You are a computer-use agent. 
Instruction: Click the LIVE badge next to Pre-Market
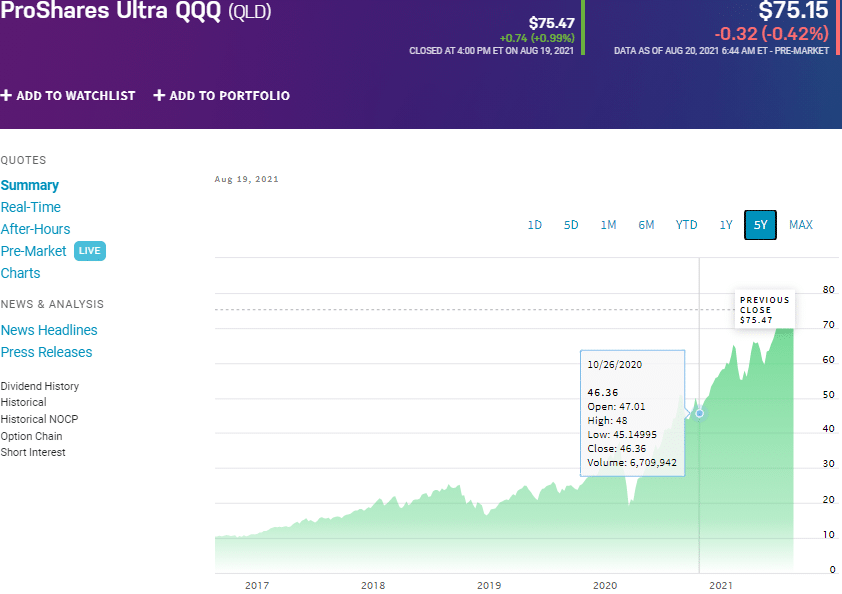point(90,251)
